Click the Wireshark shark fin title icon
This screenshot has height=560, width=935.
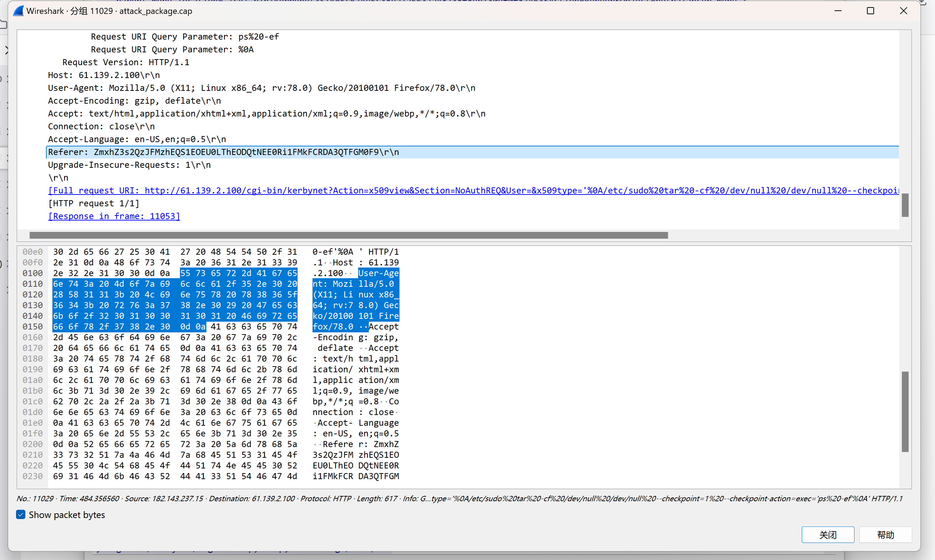18,11
